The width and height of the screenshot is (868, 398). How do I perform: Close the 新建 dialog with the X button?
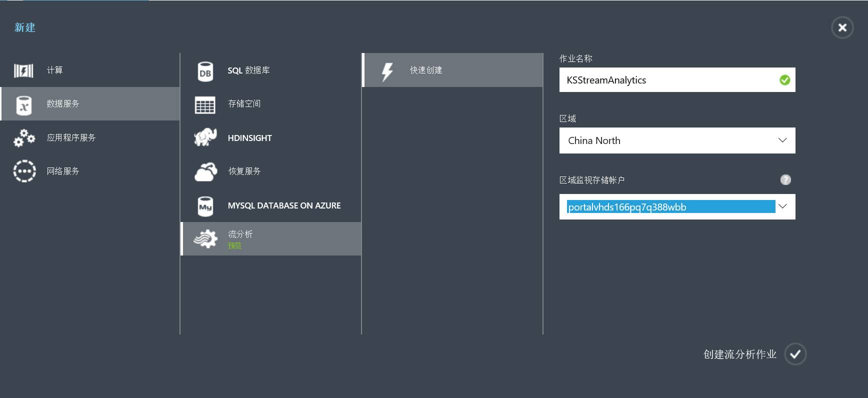pyautogui.click(x=842, y=27)
